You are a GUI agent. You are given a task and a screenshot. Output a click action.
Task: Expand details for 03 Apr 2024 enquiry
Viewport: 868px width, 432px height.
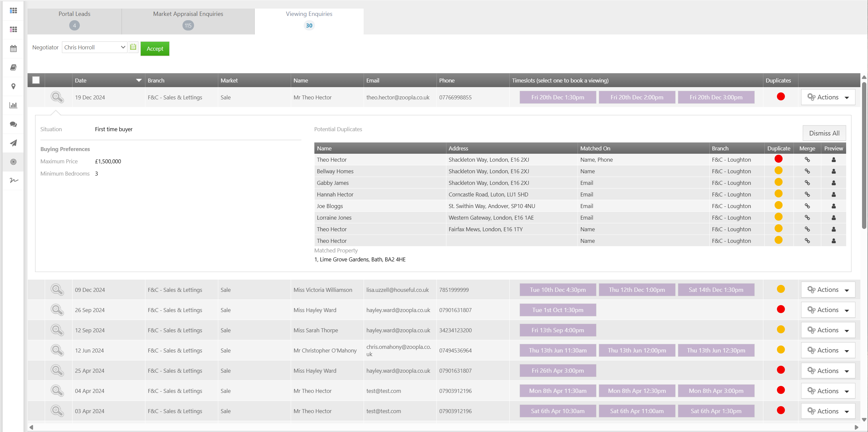click(x=57, y=411)
